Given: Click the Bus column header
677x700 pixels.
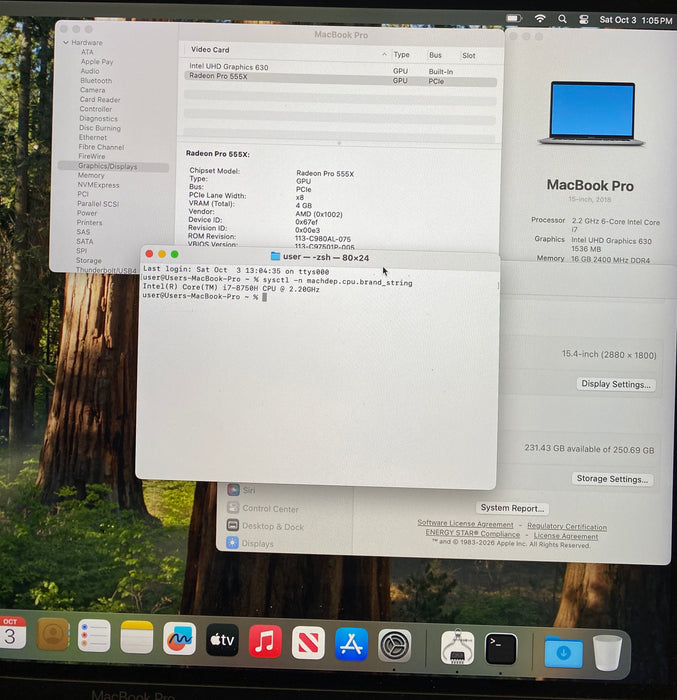Looking at the screenshot, I should [435, 55].
